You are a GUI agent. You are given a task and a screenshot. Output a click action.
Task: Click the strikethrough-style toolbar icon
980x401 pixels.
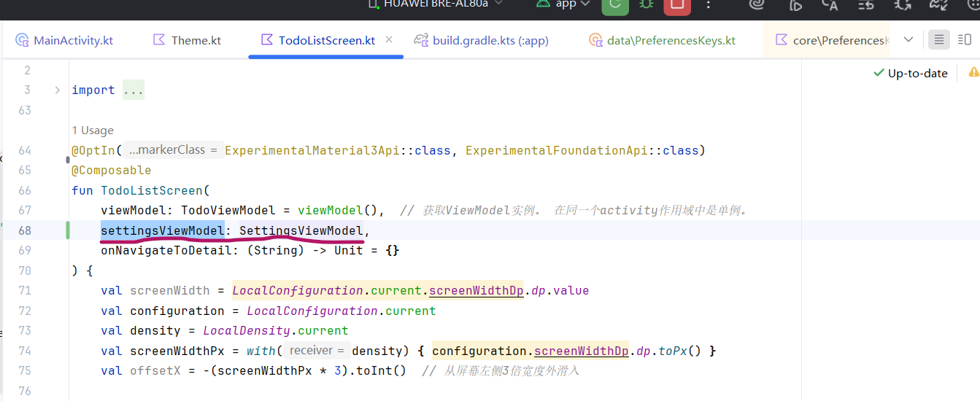pyautogui.click(x=866, y=4)
